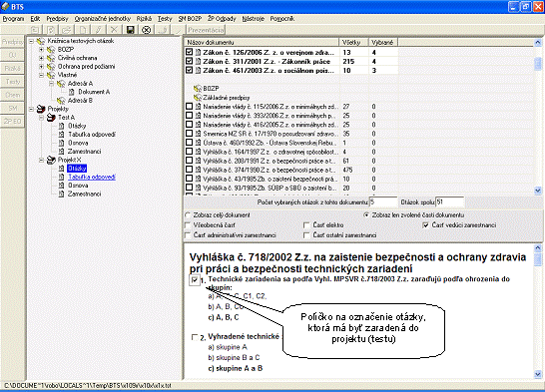Click the SM side panel button
The height and width of the screenshot is (392, 545).
(12, 108)
